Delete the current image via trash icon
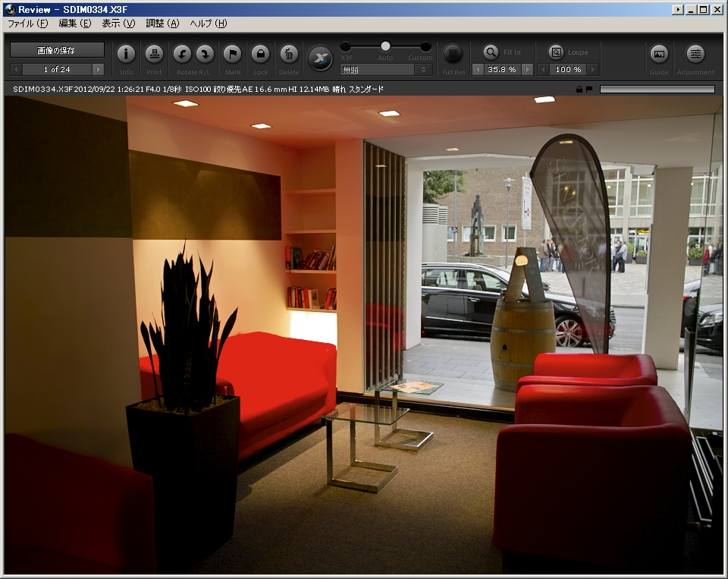The image size is (728, 579). coord(289,55)
